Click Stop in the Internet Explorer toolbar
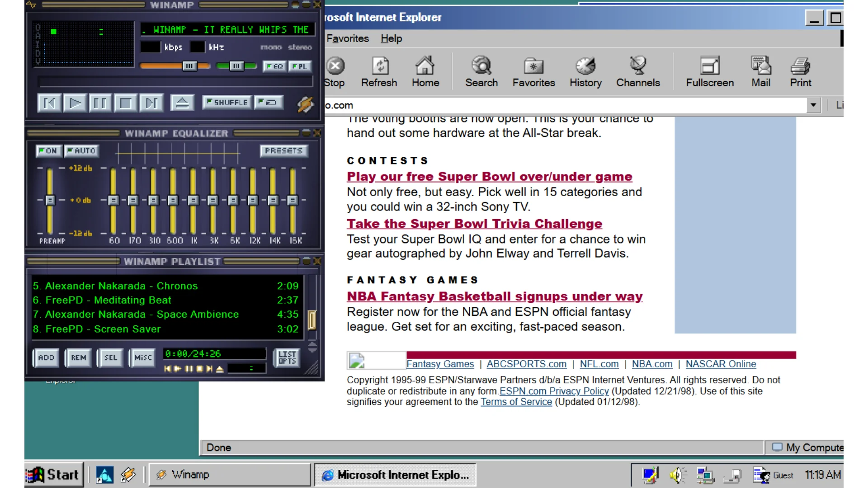The height and width of the screenshot is (488, 868). tap(335, 72)
